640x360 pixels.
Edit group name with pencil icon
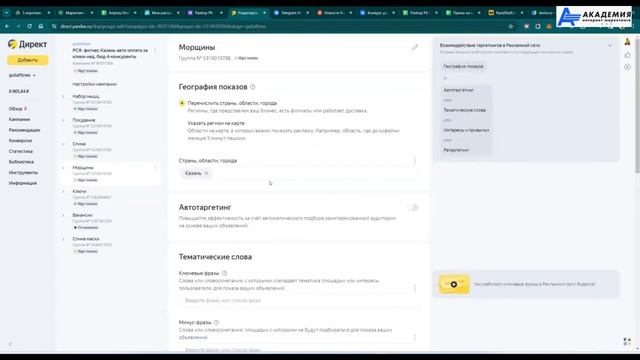coord(415,47)
